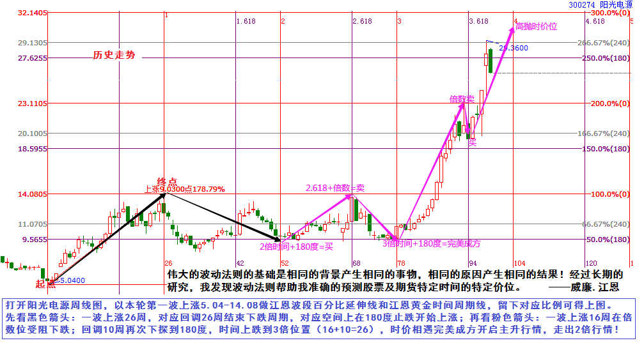Click the 2.618+倍数=卖 annotation
Screen dimensions: 644x343
[x=334, y=188]
